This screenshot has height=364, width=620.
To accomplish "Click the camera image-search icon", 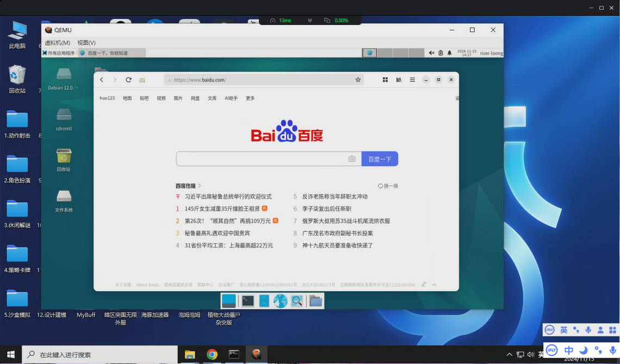I will pyautogui.click(x=352, y=159).
